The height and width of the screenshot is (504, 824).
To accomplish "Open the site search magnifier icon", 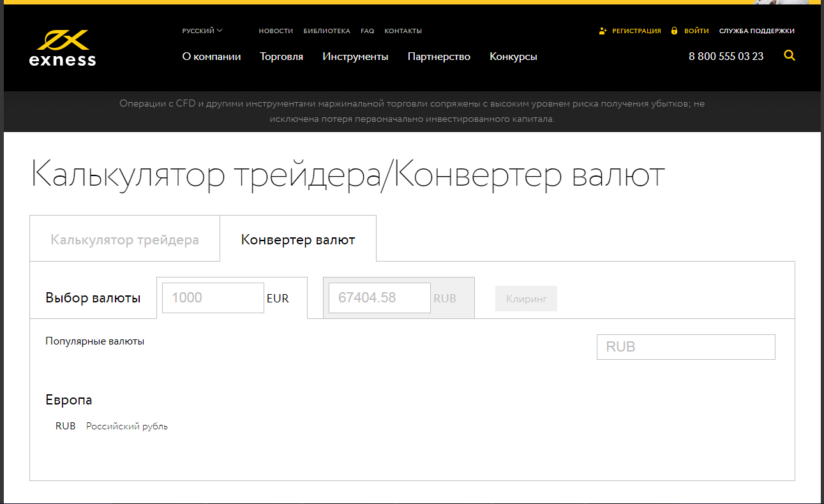I will coord(790,56).
